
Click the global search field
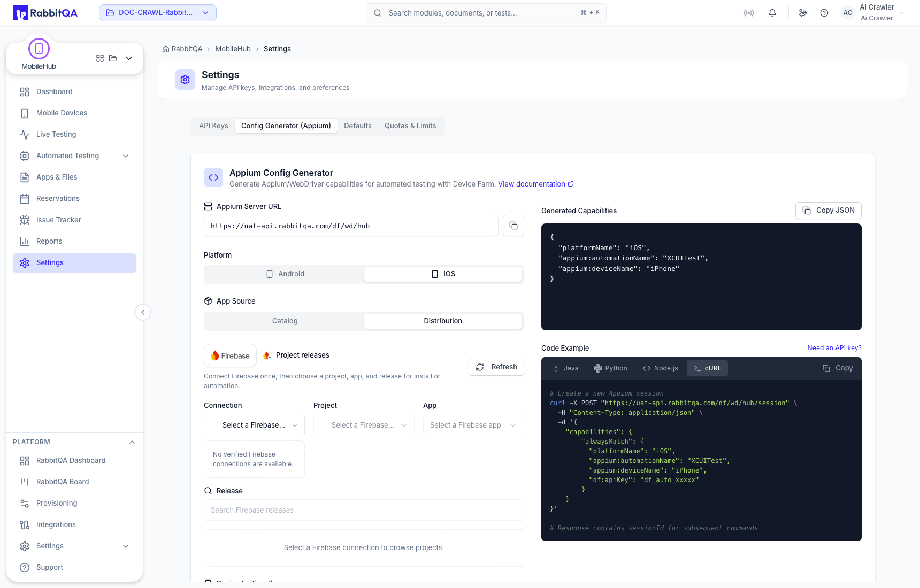[x=487, y=13]
